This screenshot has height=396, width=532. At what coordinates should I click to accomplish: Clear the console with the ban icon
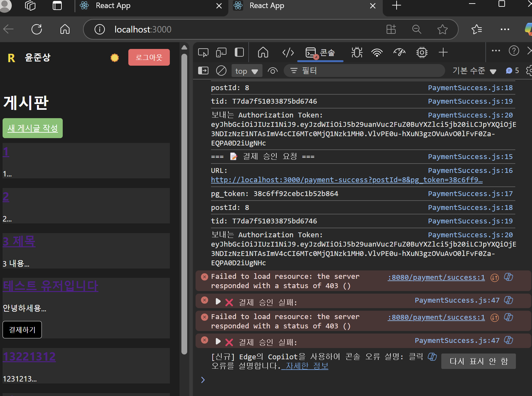pos(221,71)
